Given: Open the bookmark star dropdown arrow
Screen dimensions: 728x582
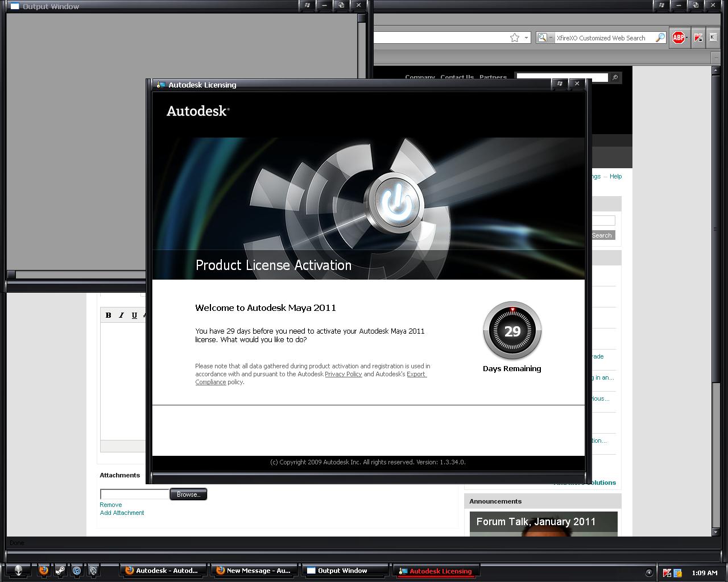Looking at the screenshot, I should click(526, 38).
